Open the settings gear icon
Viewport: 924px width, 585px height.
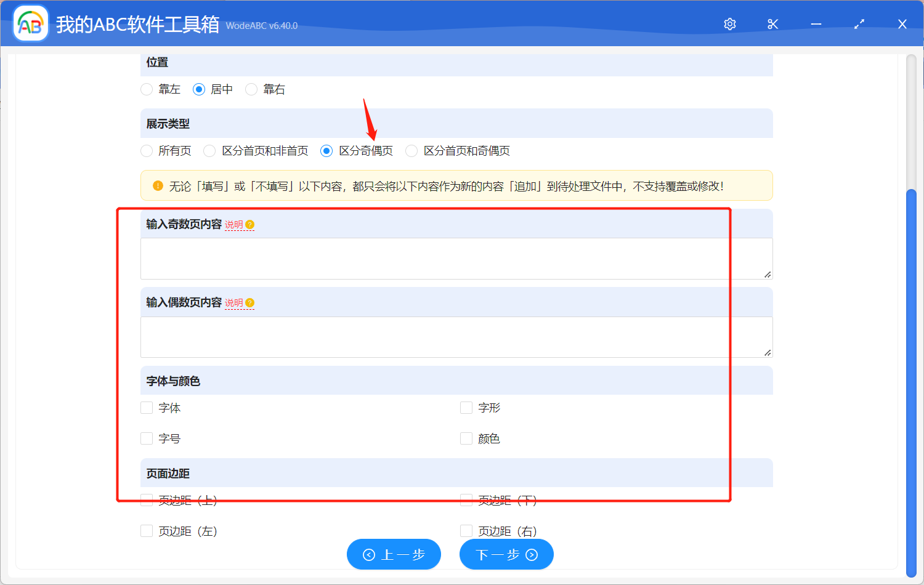(729, 24)
